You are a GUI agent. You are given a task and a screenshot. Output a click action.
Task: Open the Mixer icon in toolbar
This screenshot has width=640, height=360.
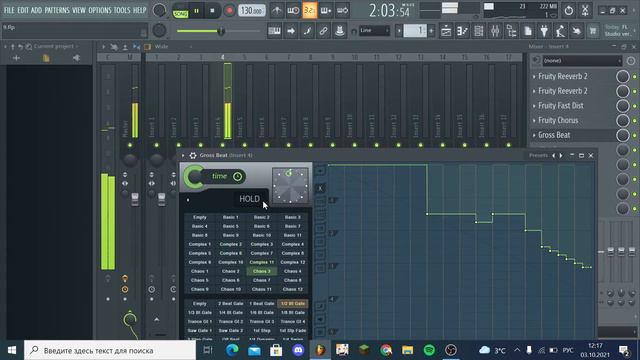point(495,31)
